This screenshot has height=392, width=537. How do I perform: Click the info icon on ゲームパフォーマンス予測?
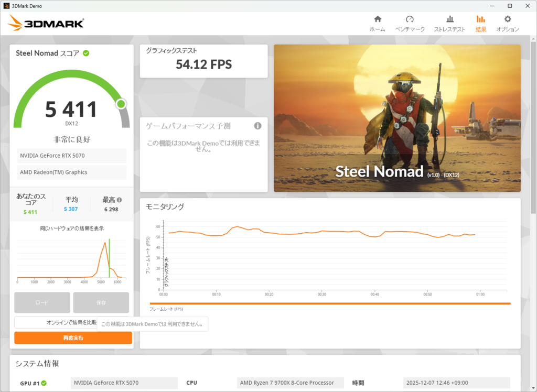pos(257,126)
